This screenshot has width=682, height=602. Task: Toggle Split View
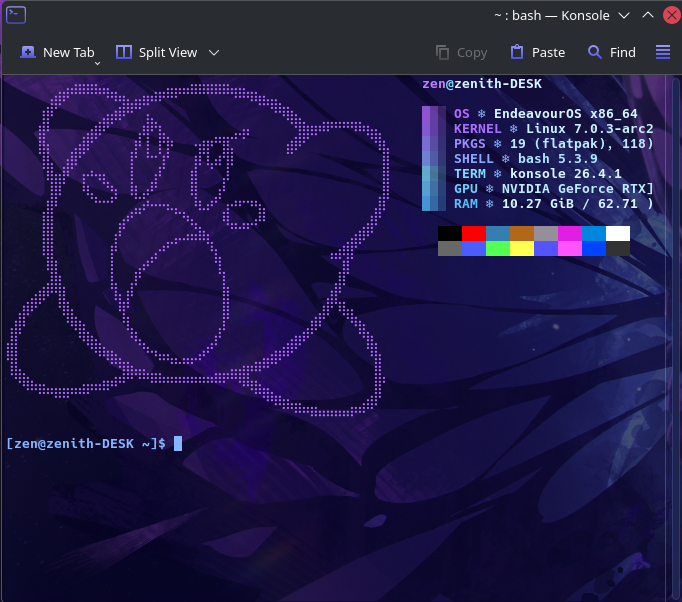[x=157, y=53]
